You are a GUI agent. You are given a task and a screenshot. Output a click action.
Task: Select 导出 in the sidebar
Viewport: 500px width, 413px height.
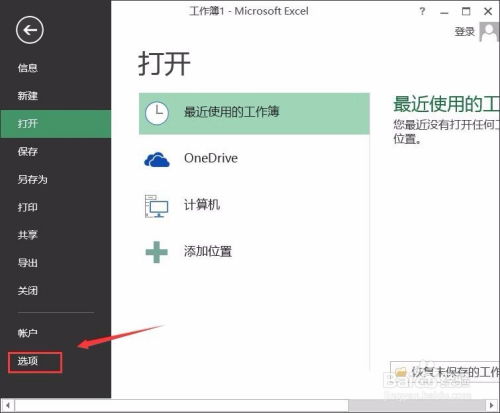pos(28,263)
